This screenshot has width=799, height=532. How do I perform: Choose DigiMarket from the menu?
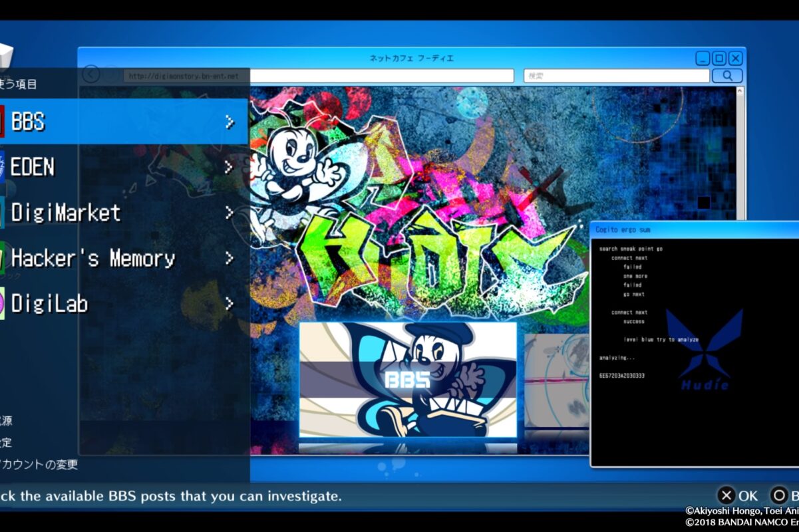[124, 212]
